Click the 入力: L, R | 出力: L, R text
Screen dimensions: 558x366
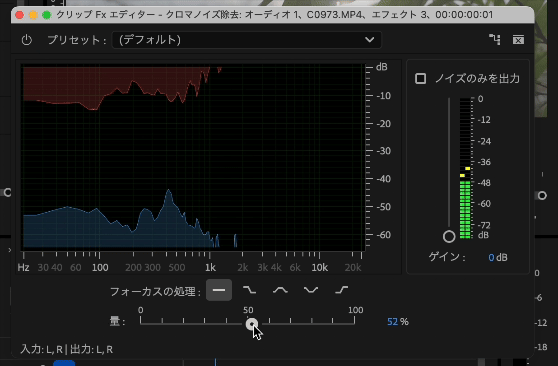[67, 350]
